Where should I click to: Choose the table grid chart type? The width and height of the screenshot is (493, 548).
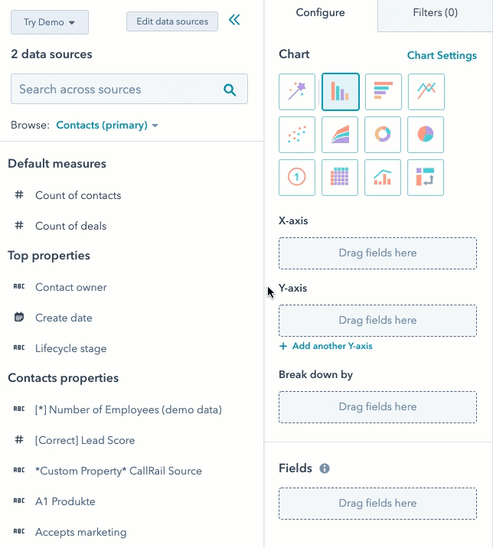pyautogui.click(x=340, y=178)
